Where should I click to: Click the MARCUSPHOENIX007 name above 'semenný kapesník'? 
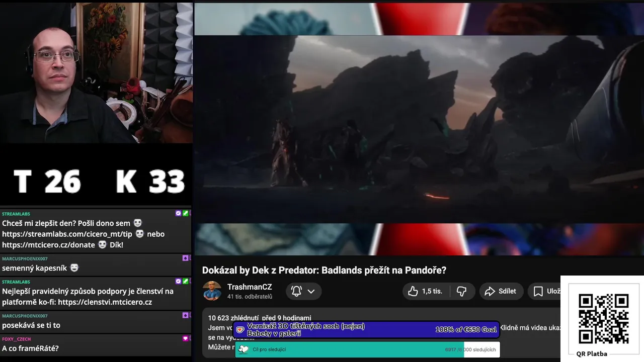point(25,258)
